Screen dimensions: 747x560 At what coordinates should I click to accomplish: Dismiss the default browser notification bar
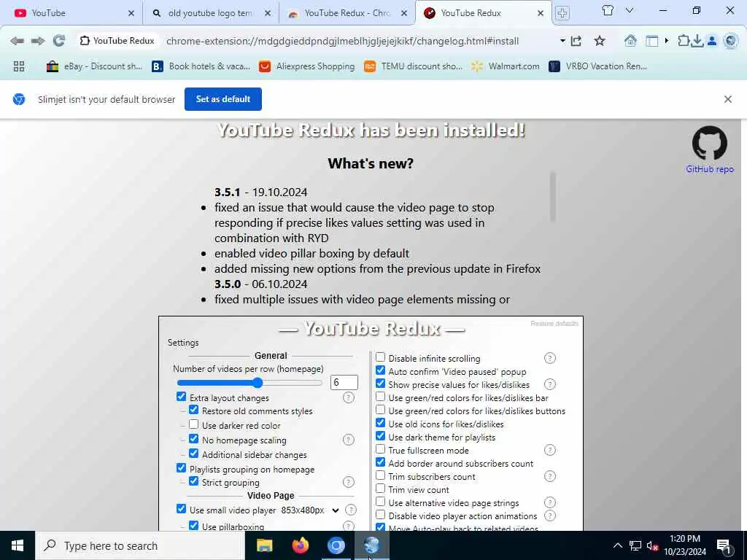727,99
